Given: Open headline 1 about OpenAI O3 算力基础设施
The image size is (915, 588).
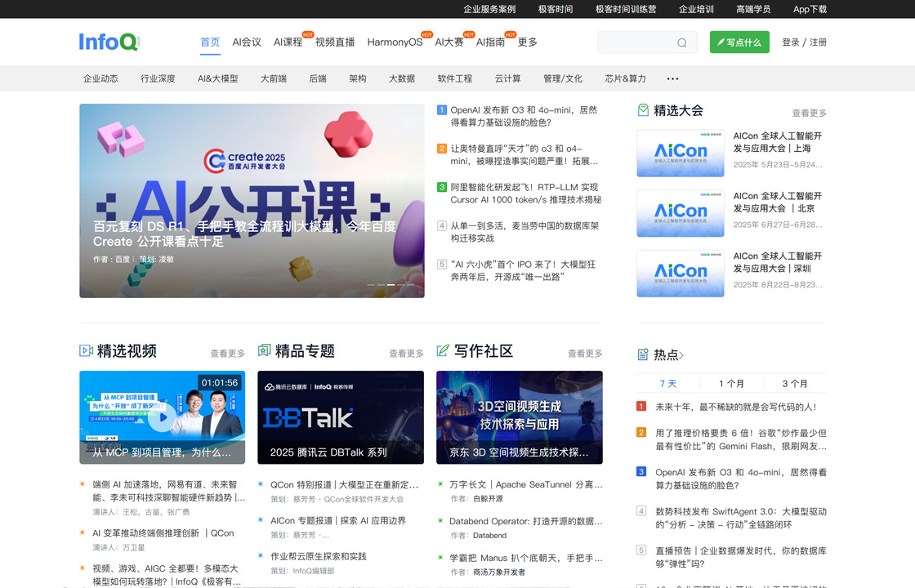Looking at the screenshot, I should tap(524, 116).
